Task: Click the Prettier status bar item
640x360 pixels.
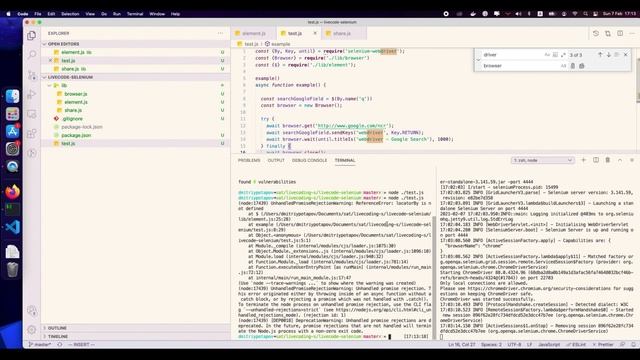Action: coord(603,344)
